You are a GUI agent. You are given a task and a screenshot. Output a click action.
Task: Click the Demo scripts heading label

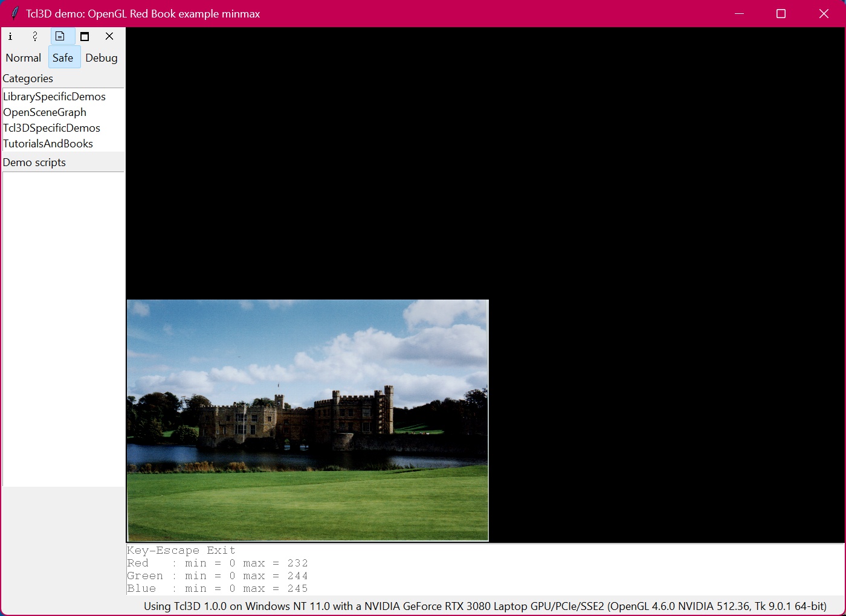tap(34, 162)
